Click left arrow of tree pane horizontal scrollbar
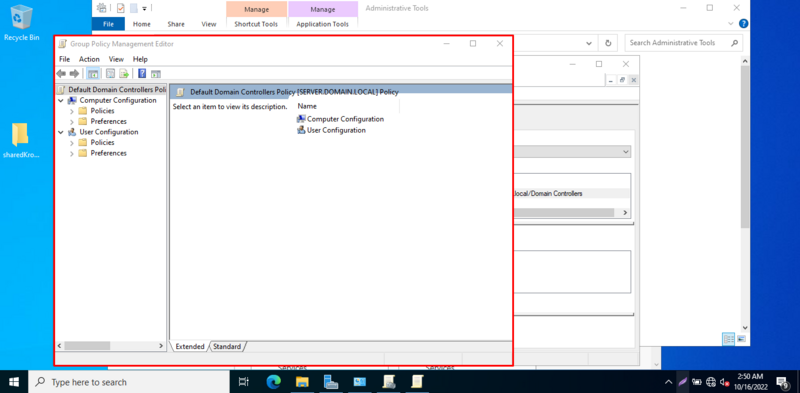Screen dimensions: 800x393 point(60,346)
